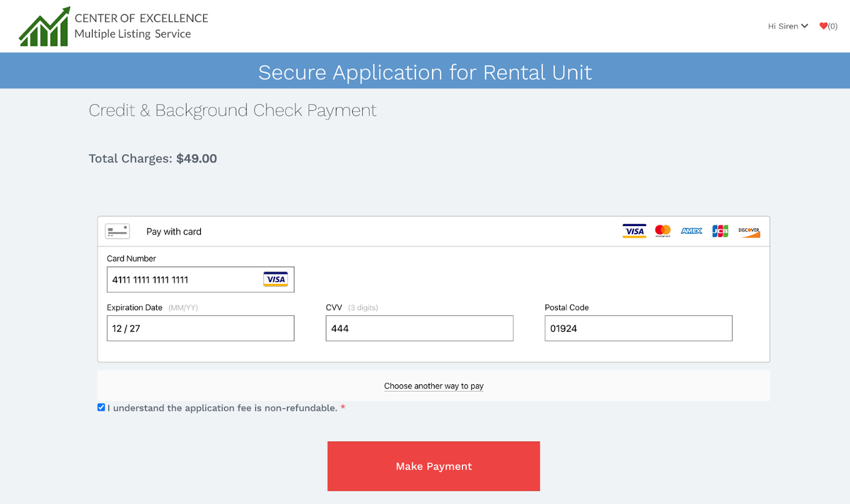Screen dimensions: 850x504
Task: Click the CVV input field
Action: [x=419, y=328]
